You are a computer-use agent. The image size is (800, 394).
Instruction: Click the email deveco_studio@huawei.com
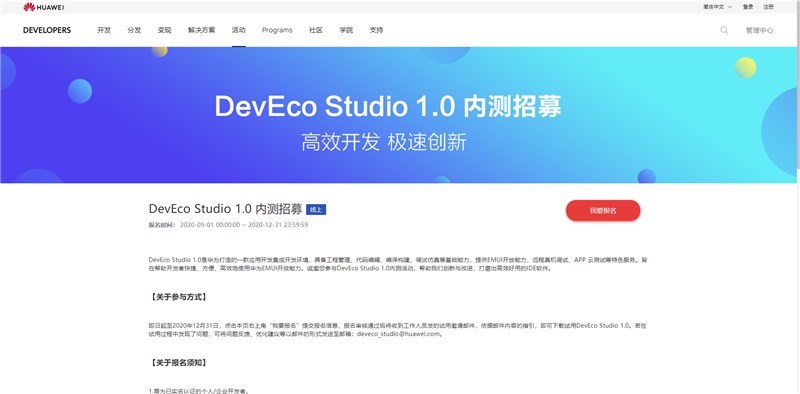[x=398, y=334]
